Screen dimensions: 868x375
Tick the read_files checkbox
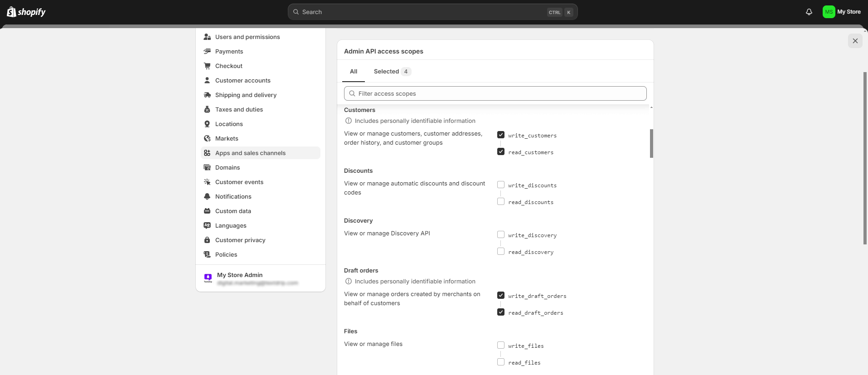tap(501, 362)
